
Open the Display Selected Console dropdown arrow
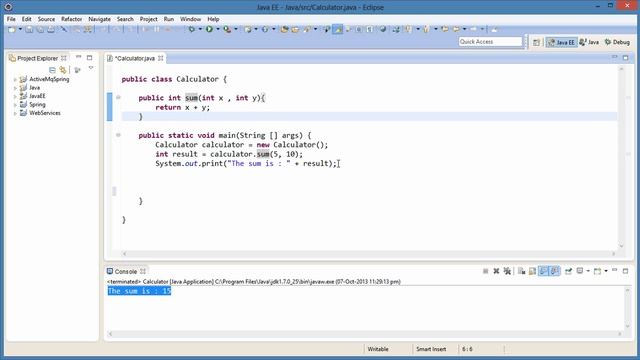point(588,271)
